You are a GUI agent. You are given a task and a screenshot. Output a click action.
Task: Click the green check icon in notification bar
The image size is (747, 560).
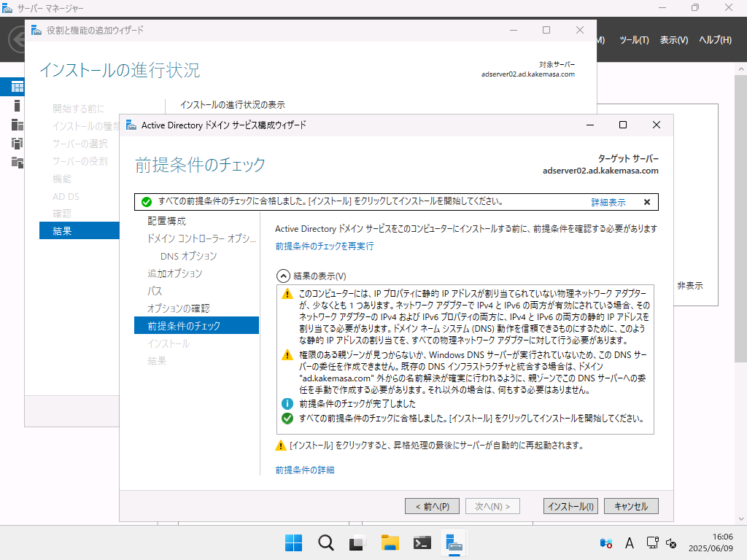pyautogui.click(x=146, y=202)
